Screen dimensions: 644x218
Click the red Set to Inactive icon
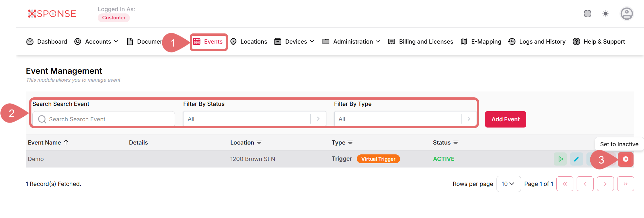(x=625, y=159)
